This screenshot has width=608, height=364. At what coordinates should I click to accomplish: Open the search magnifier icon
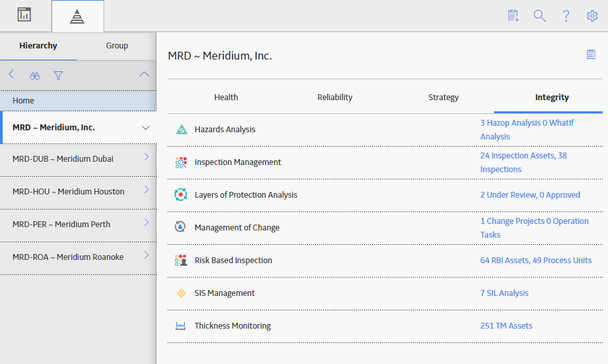click(540, 16)
